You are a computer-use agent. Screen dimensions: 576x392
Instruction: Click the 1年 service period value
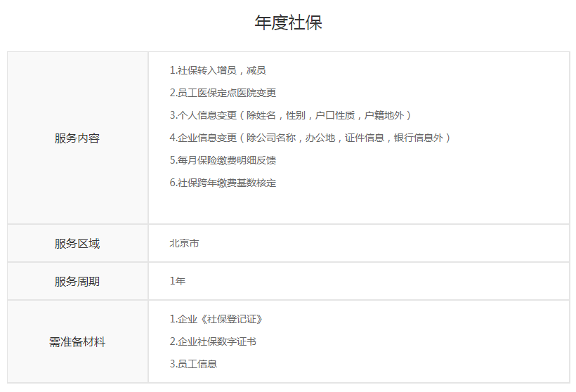tap(178, 281)
